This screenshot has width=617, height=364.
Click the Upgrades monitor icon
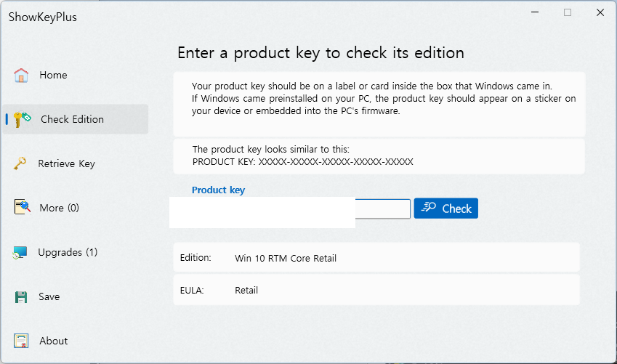tap(20, 252)
